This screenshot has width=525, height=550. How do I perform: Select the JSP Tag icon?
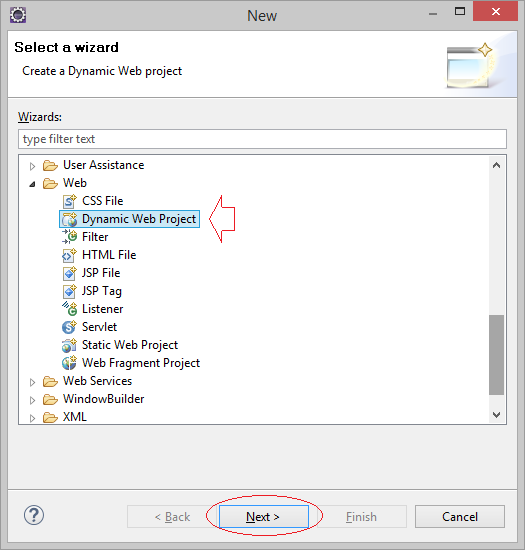[69, 291]
